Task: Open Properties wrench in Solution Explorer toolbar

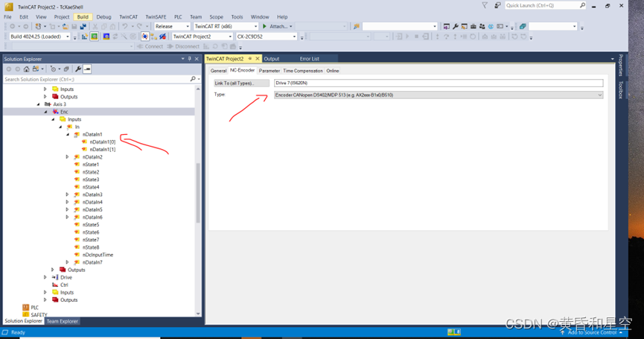Action: 78,69
